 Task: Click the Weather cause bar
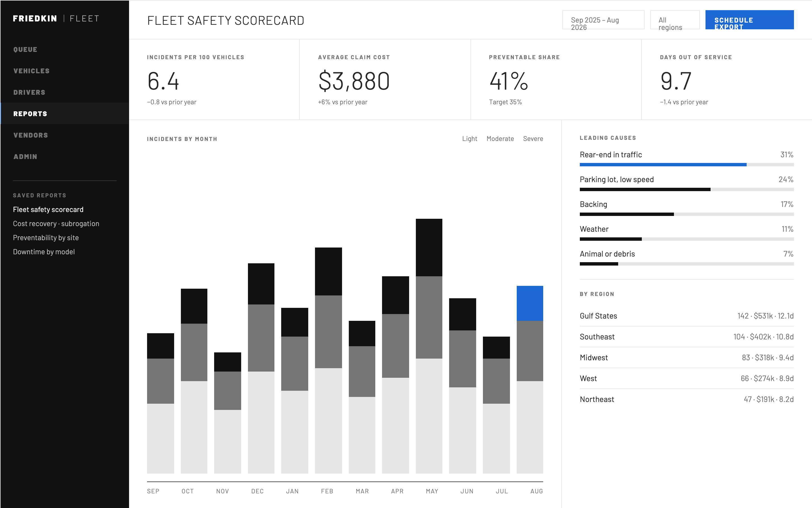click(686, 239)
